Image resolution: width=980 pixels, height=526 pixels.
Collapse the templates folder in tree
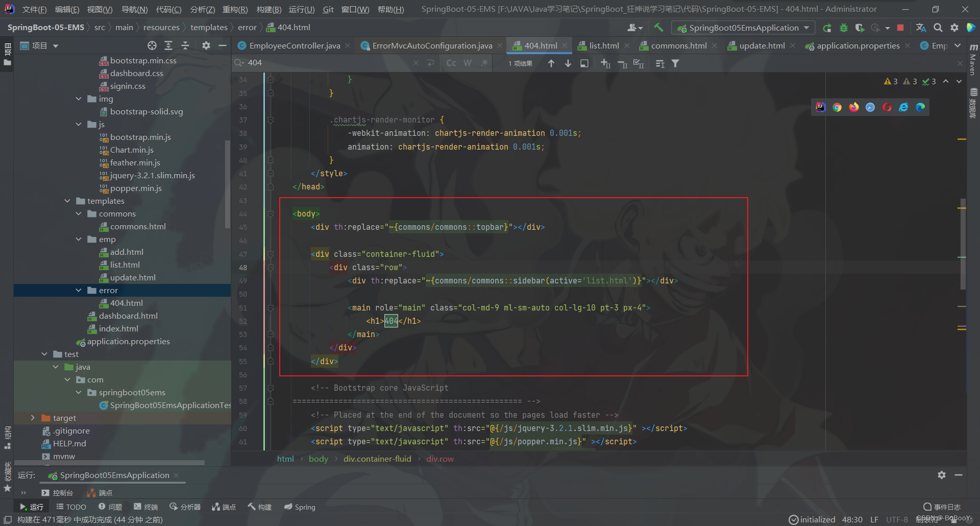67,201
